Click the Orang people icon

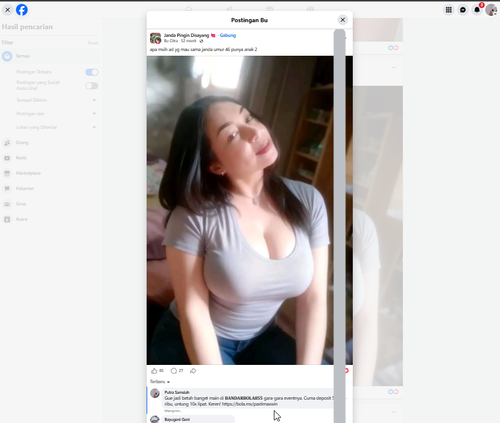click(7, 143)
